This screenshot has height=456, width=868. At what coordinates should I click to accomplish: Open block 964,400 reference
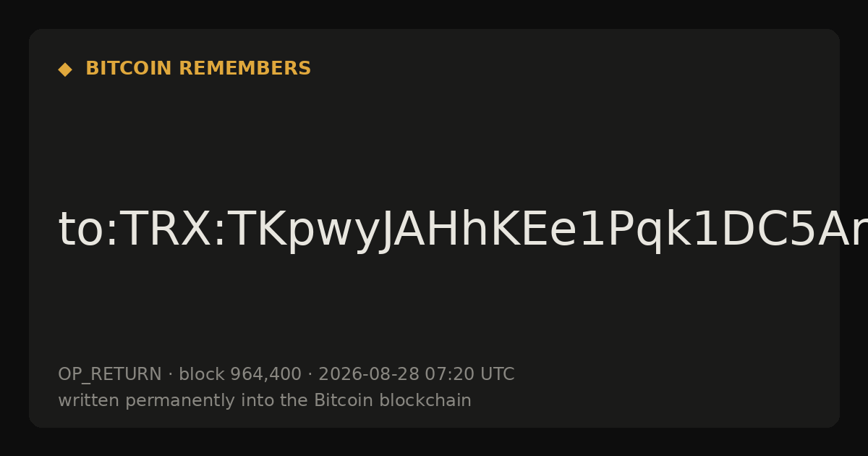click(x=240, y=375)
